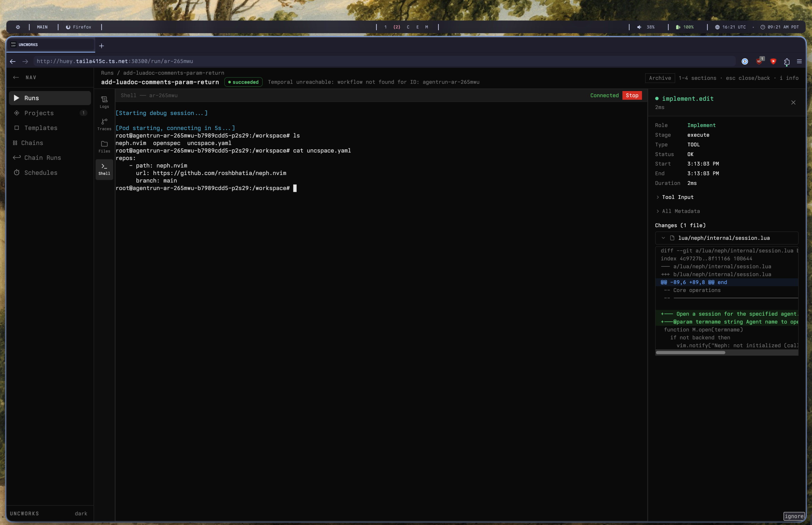Image resolution: width=812 pixels, height=525 pixels.
Task: Go to Runs in sidebar
Action: 50,98
